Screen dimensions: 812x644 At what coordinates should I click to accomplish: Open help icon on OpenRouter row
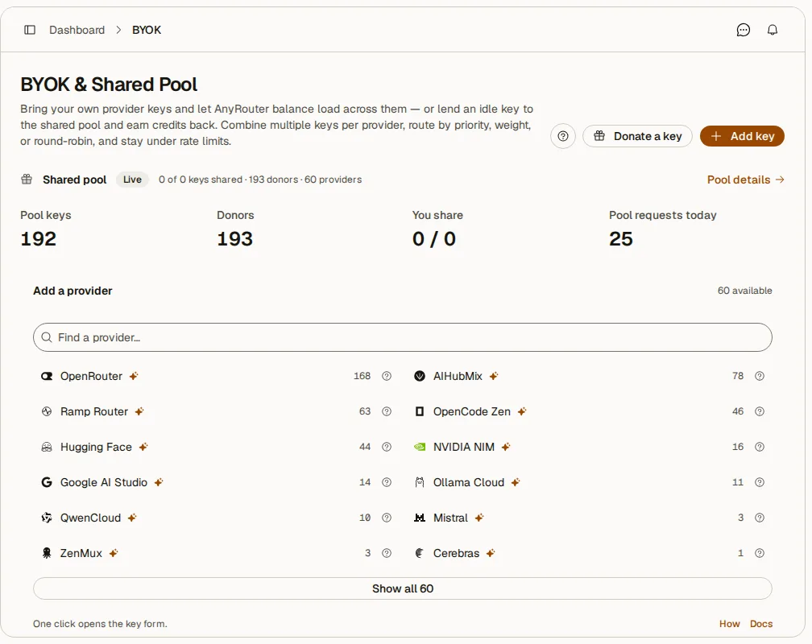click(387, 377)
